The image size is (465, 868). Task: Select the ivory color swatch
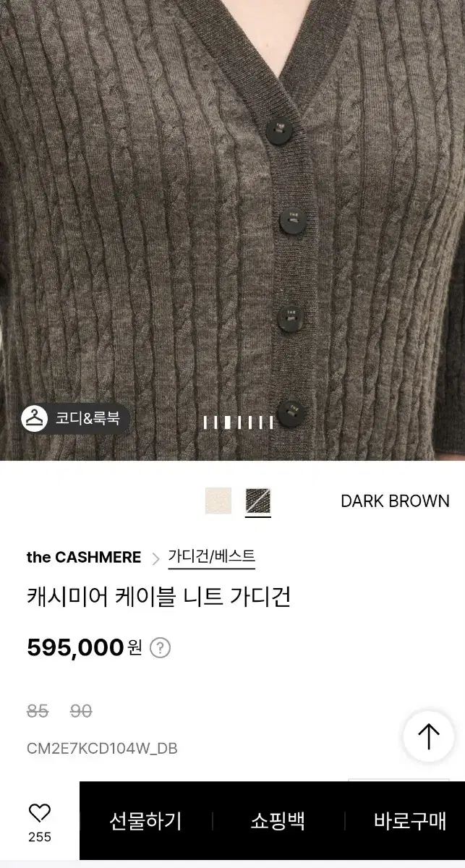[x=218, y=501]
